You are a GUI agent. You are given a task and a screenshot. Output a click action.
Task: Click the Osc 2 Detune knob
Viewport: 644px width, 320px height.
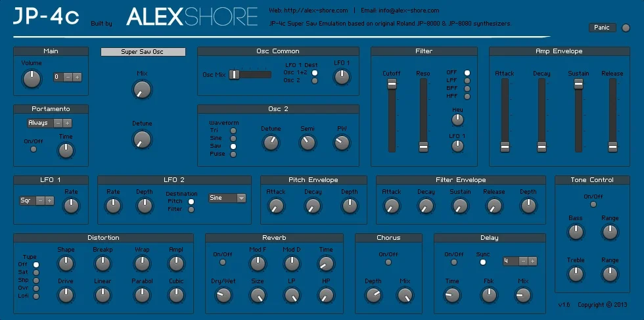pyautogui.click(x=271, y=143)
